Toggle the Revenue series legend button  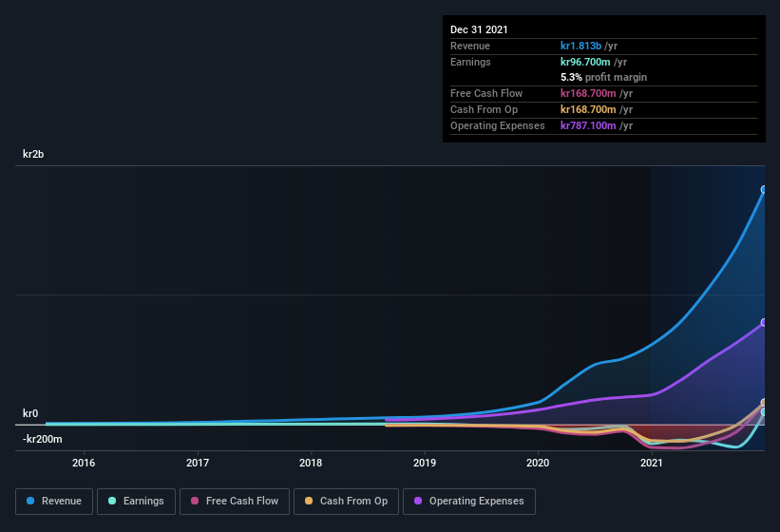point(54,502)
